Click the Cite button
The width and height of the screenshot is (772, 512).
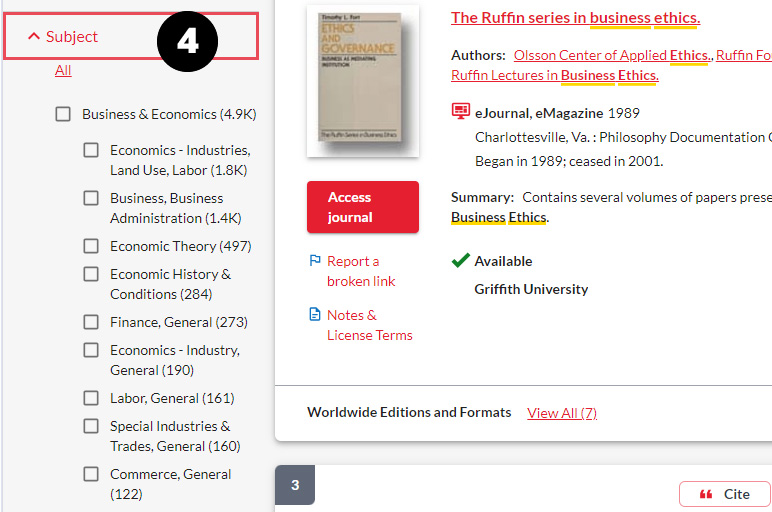point(724,494)
